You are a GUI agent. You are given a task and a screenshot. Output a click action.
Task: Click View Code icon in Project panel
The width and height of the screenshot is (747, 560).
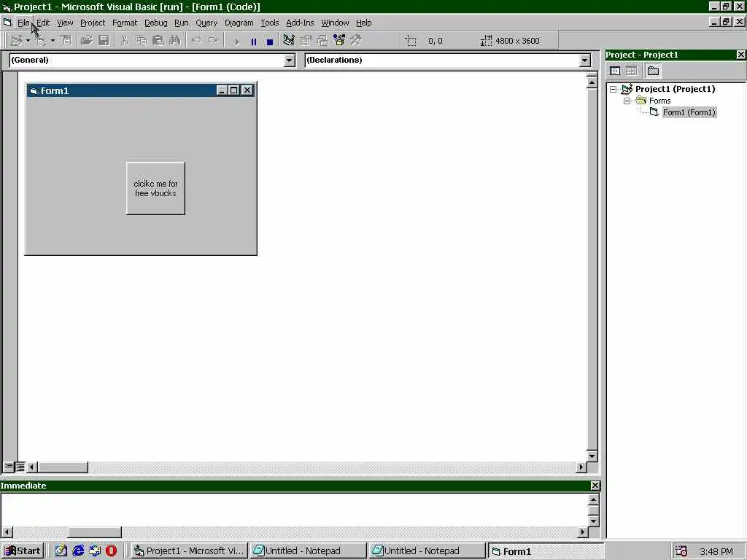(x=615, y=71)
